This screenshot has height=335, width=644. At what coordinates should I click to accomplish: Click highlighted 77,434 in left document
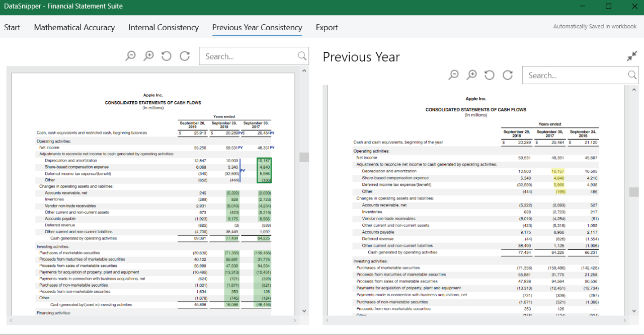(x=232, y=238)
